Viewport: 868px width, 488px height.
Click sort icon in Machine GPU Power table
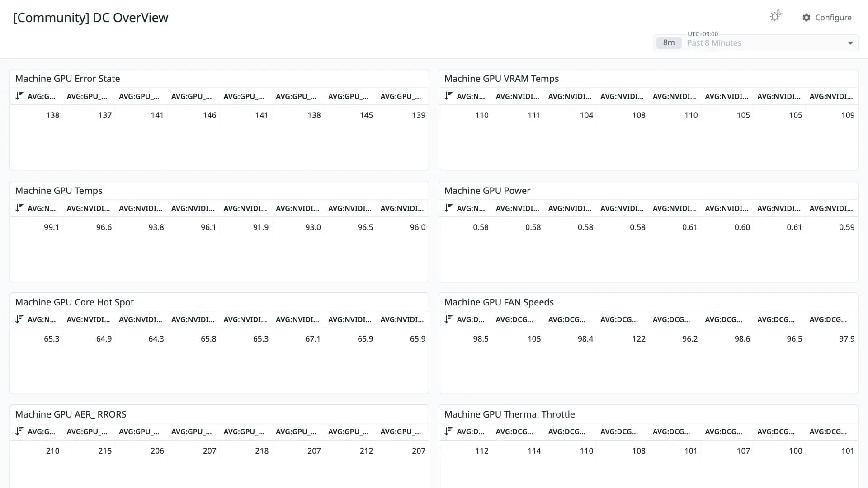[448, 208]
